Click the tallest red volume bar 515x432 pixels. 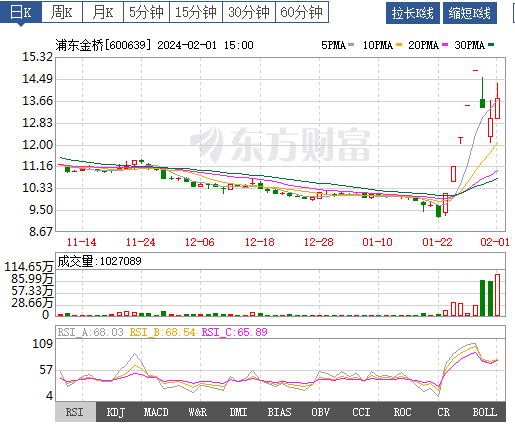[497, 295]
